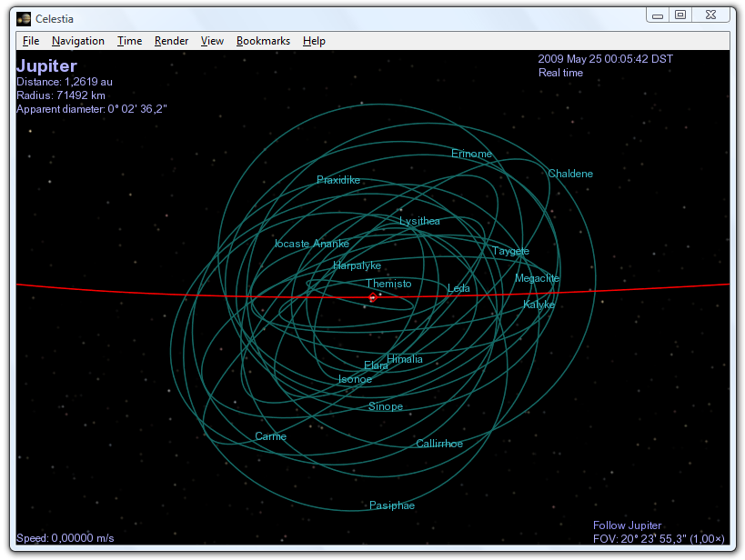Select the Chaldene moon label
This screenshot has width=745, height=560.
pyautogui.click(x=570, y=174)
